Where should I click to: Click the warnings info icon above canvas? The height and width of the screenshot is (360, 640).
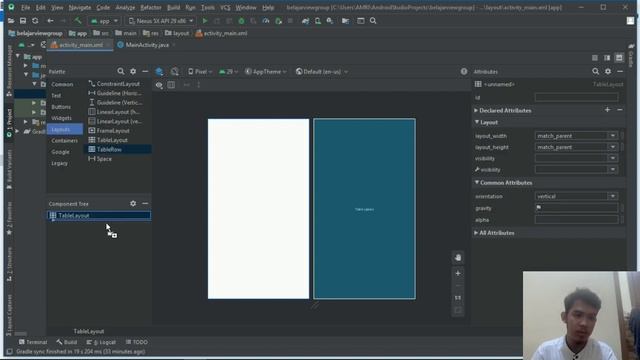pyautogui.click(x=464, y=71)
